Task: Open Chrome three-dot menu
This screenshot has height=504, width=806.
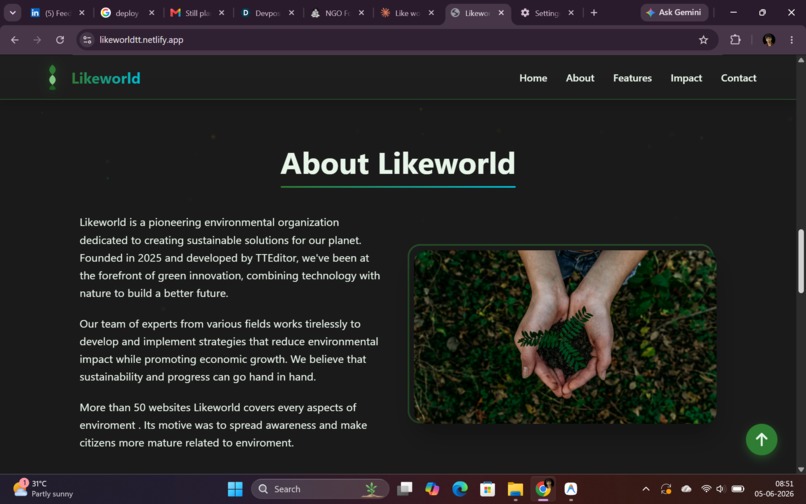Action: [791, 40]
